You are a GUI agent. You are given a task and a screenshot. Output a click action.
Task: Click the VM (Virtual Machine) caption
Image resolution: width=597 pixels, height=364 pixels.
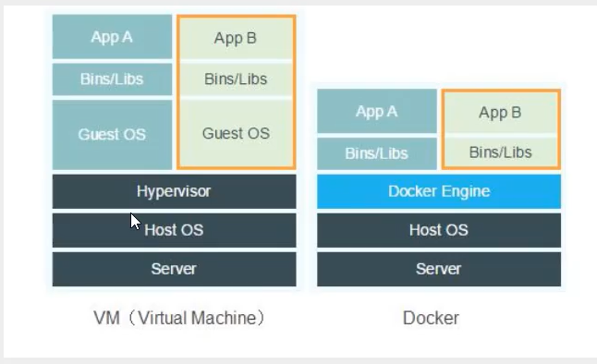tap(179, 318)
